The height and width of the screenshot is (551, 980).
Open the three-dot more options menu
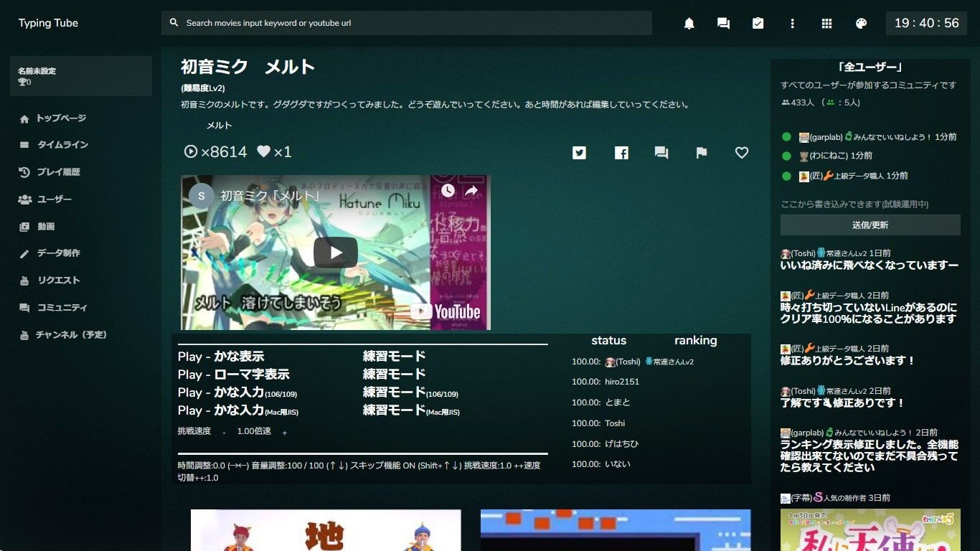tap(792, 23)
